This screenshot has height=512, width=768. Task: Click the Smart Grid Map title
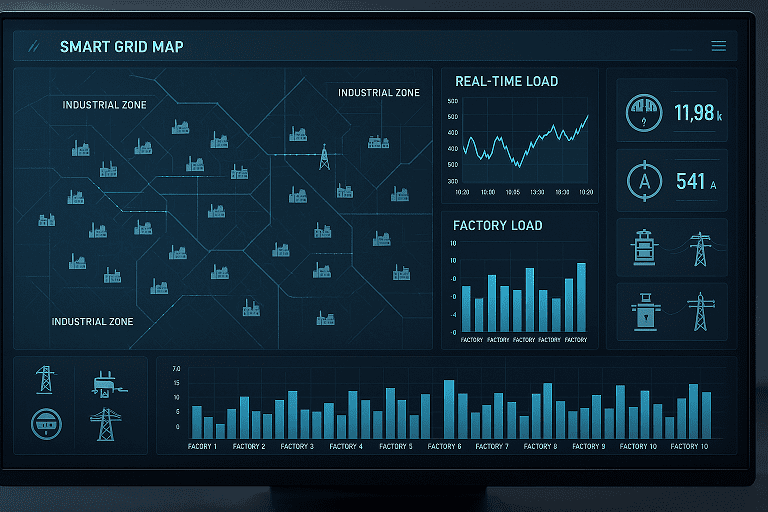(x=121, y=47)
